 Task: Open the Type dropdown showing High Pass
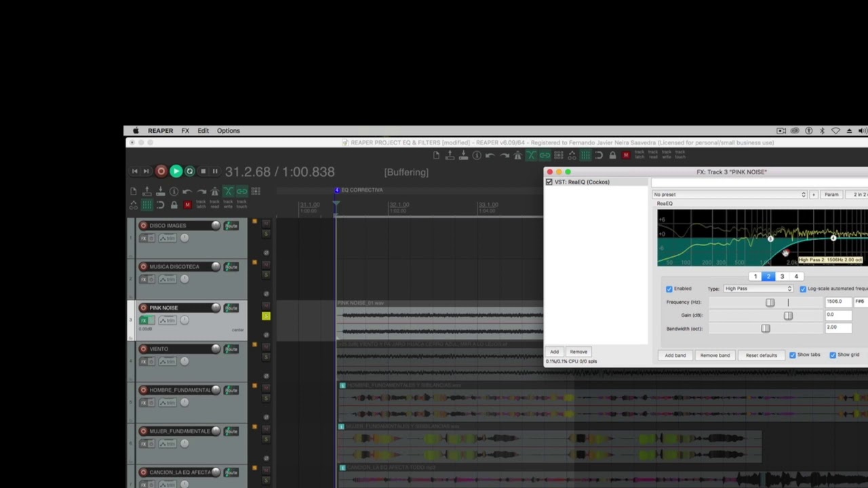(758, 289)
